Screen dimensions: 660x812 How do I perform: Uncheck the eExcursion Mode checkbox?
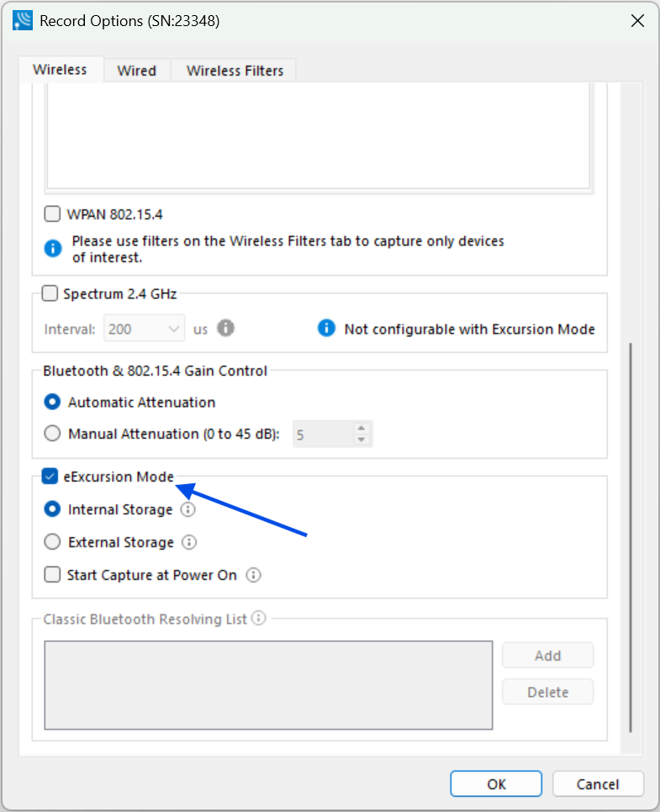(x=50, y=476)
